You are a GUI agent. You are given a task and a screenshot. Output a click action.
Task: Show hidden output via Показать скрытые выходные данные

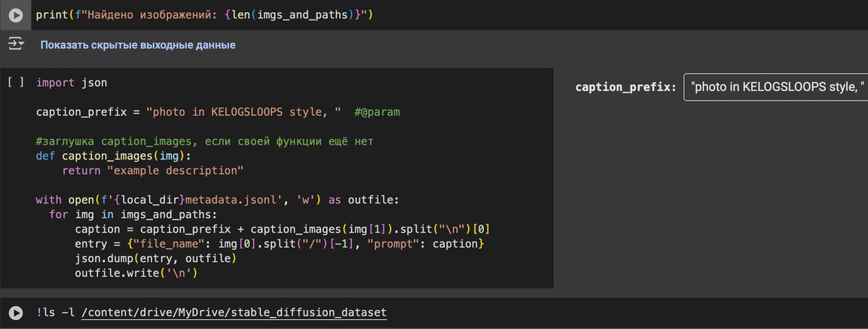point(138,45)
